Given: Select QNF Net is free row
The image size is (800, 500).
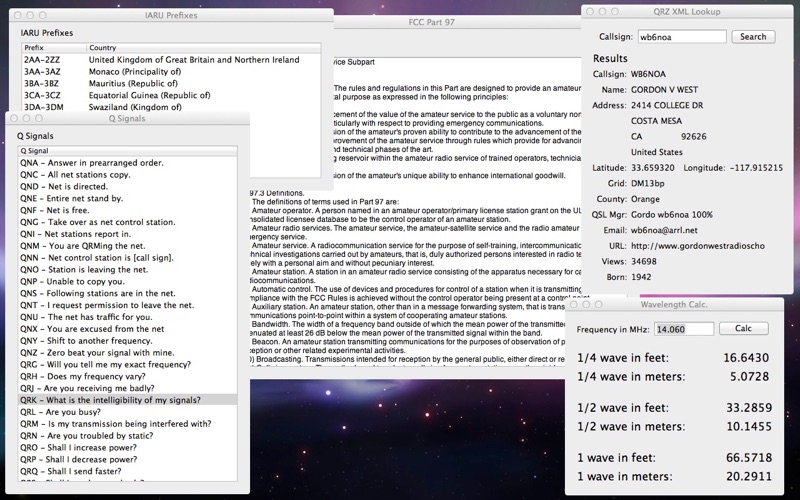Looking at the screenshot, I should pyautogui.click(x=128, y=210).
